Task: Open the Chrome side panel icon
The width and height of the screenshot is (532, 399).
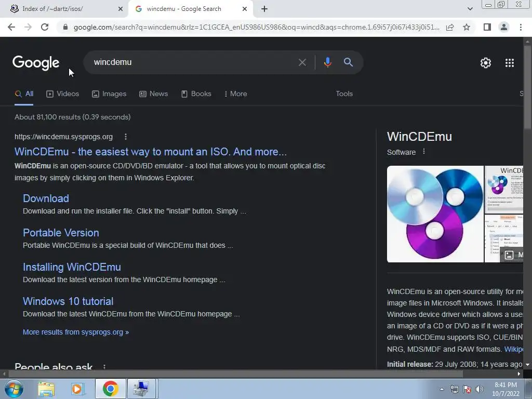Action: tap(487, 27)
